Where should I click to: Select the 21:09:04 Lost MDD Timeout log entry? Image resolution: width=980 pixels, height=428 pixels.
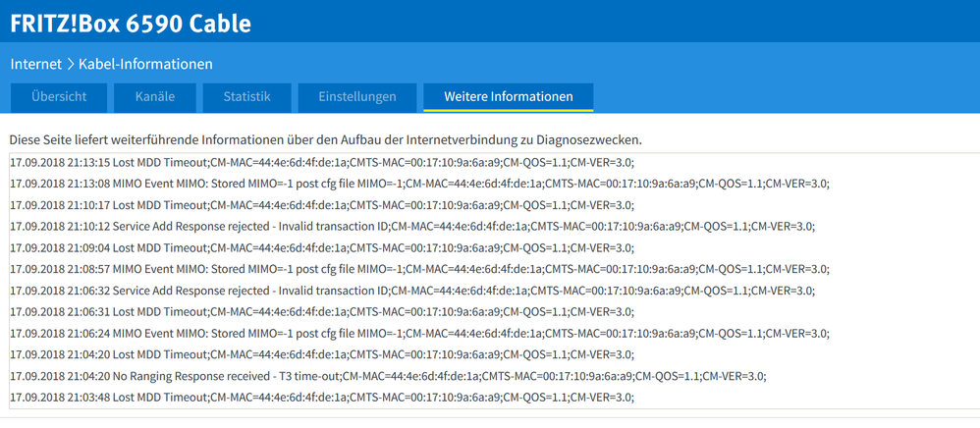click(x=322, y=248)
